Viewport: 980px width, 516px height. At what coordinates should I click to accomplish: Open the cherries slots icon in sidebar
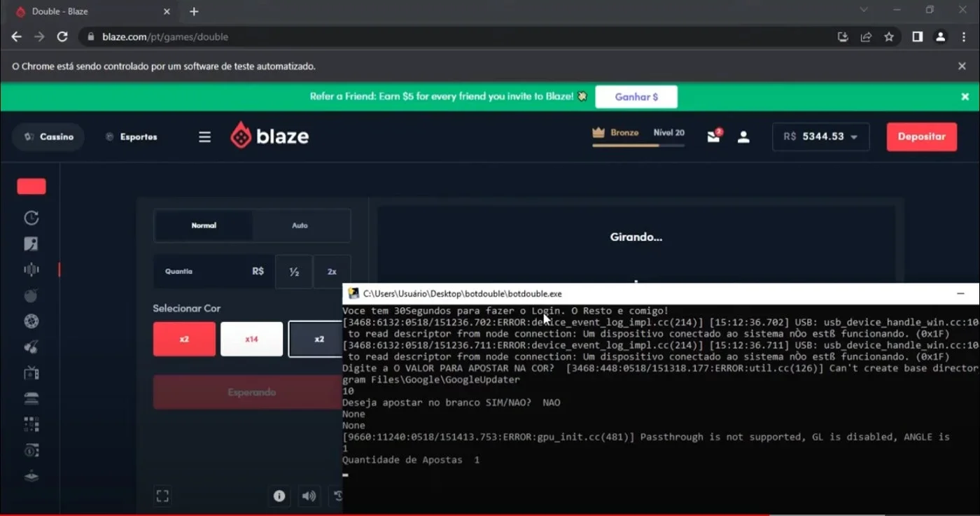tap(31, 347)
